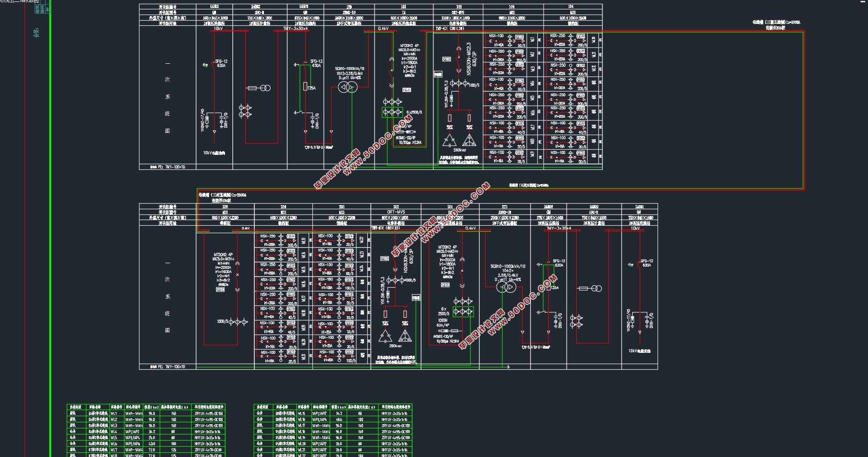Click the voltage transformer symbol in upper metering cabinet
Screen dimensions: 868x457
point(266,88)
